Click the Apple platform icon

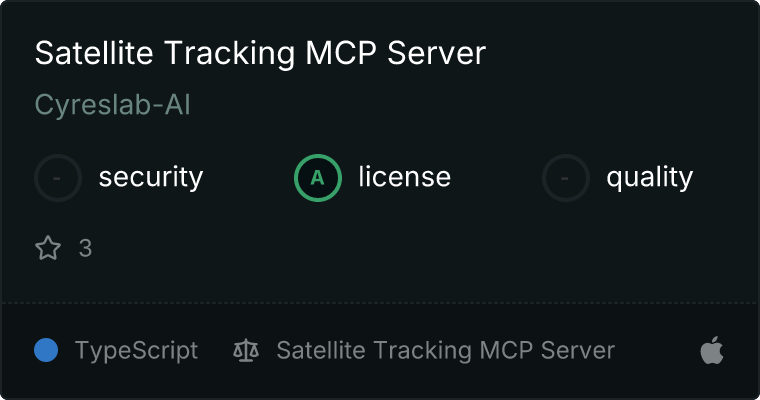[x=712, y=350]
